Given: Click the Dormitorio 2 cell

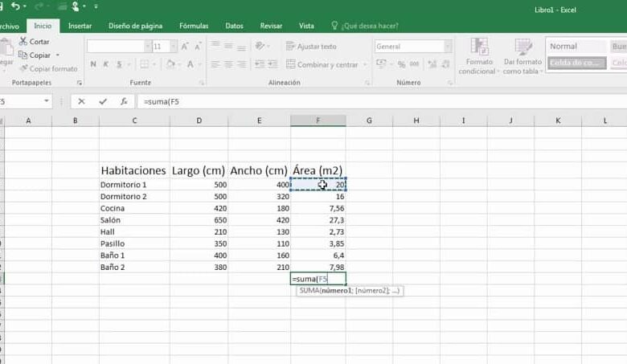Looking at the screenshot, I should [x=134, y=197].
